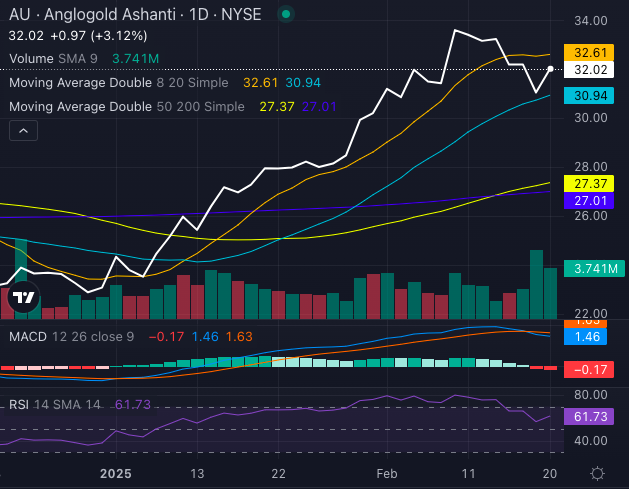The height and width of the screenshot is (489, 629).
Task: Click the 30.00 price scale tick
Action: (x=590, y=118)
